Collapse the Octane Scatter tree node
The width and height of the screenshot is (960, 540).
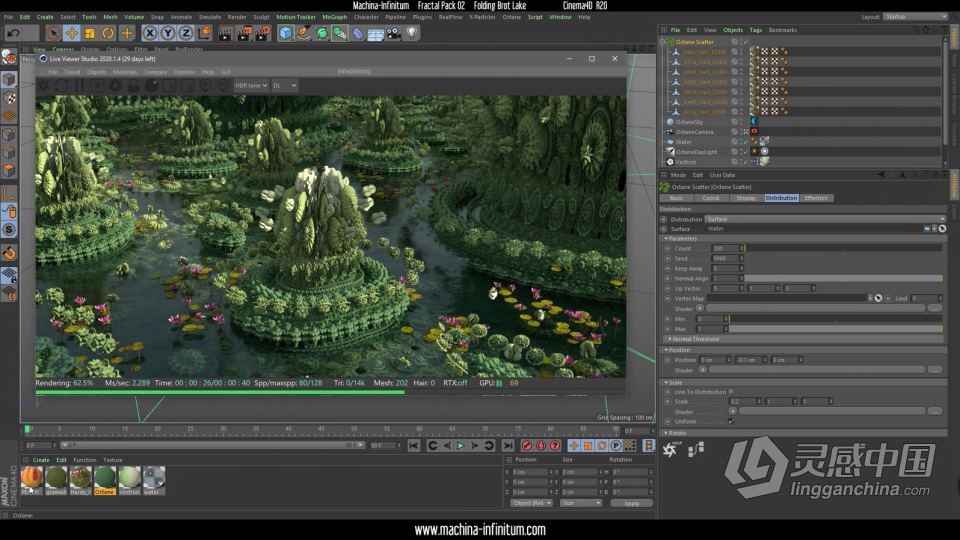663,42
